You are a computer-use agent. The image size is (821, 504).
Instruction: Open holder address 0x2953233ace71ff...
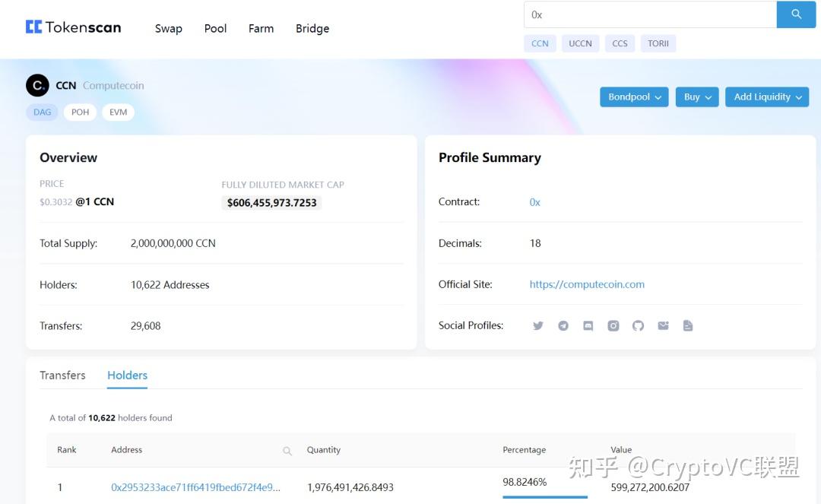196,487
